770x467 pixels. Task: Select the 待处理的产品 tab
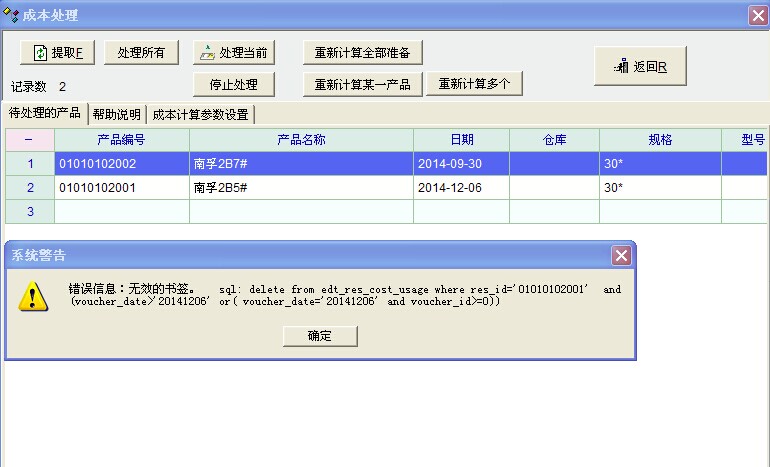[x=44, y=113]
